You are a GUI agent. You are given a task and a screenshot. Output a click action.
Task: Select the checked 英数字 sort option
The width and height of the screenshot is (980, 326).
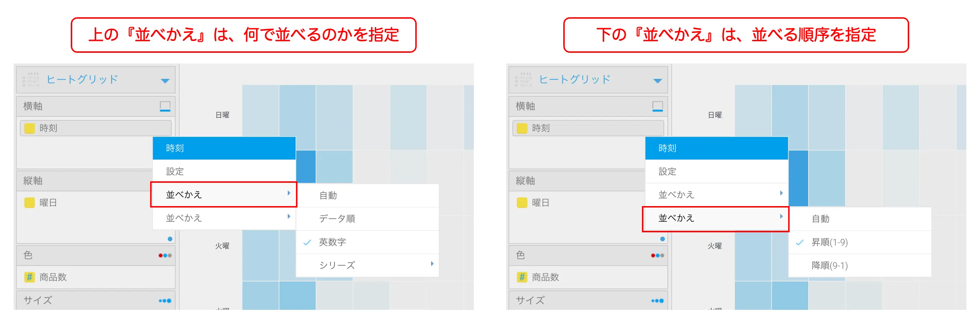pos(332,242)
